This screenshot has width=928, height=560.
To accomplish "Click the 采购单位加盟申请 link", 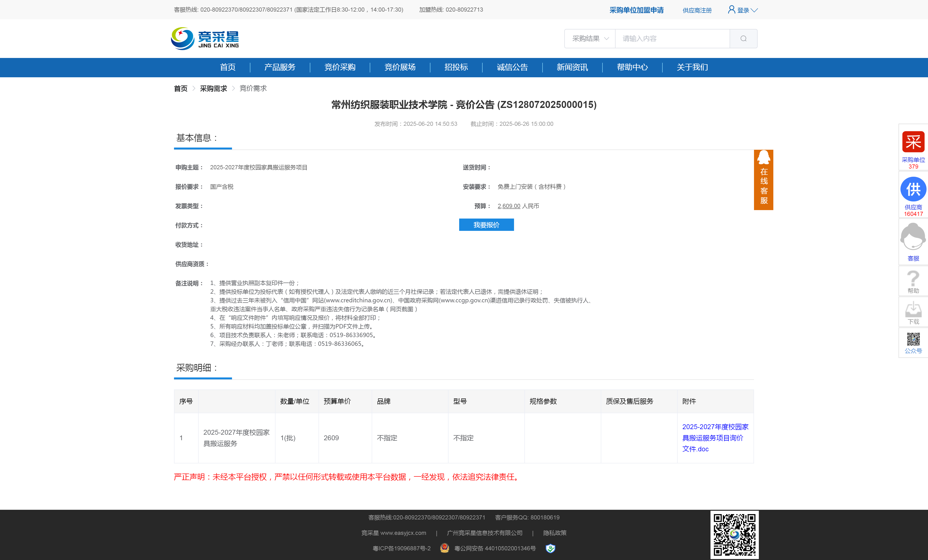I will pyautogui.click(x=637, y=10).
